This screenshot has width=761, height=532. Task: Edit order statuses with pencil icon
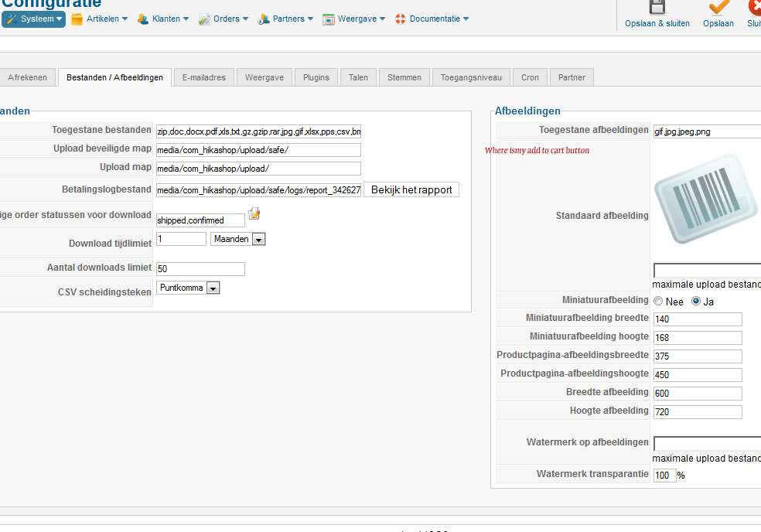pyautogui.click(x=254, y=213)
